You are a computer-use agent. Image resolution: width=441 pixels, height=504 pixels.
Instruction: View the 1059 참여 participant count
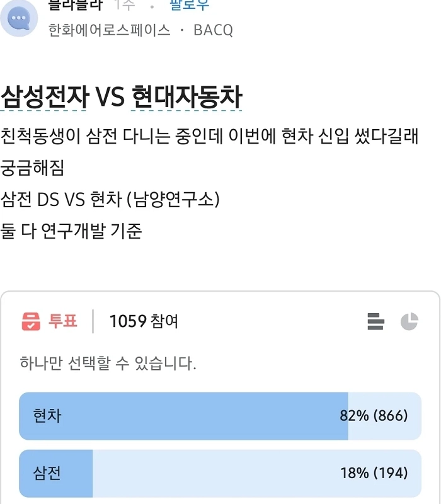pyautogui.click(x=144, y=321)
